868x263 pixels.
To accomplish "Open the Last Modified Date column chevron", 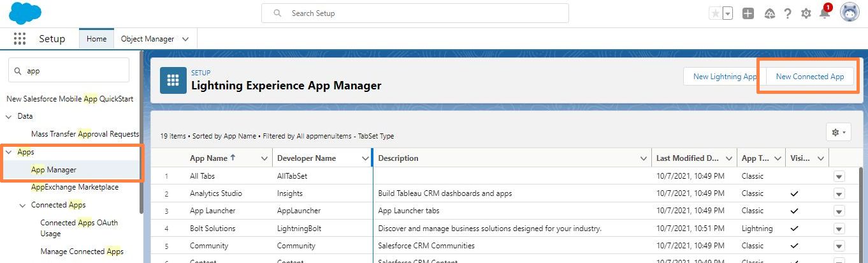I will (x=728, y=158).
